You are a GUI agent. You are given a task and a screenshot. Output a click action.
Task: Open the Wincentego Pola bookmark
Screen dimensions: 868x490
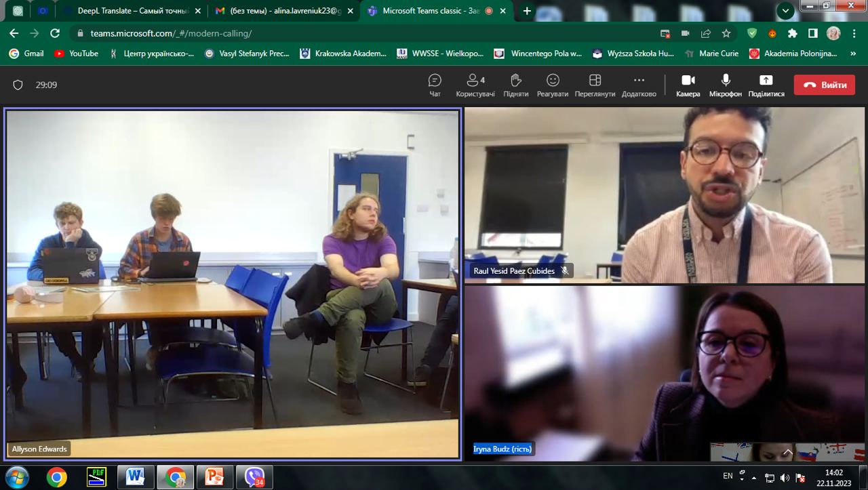tap(538, 54)
